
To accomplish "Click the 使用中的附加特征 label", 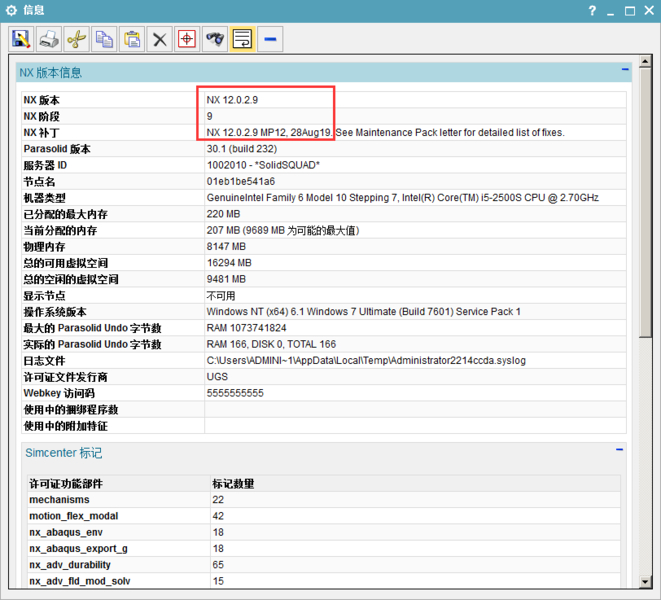I will coord(65,426).
